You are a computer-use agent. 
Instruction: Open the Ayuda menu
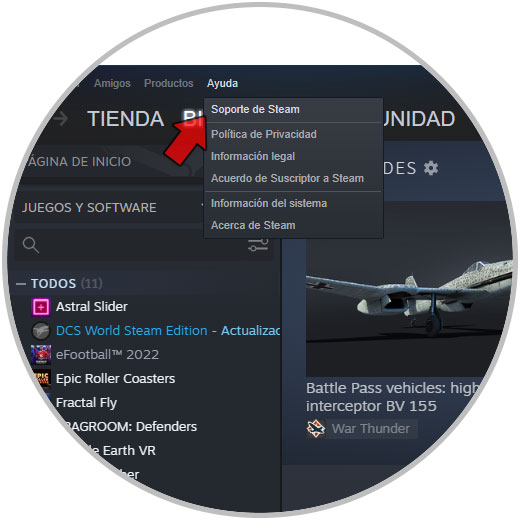click(x=222, y=83)
